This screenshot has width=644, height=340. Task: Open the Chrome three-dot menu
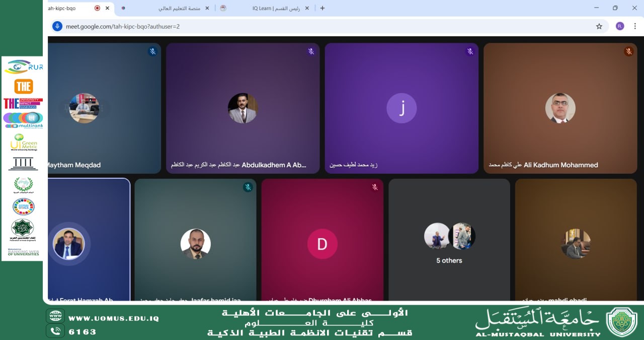pyautogui.click(x=635, y=26)
